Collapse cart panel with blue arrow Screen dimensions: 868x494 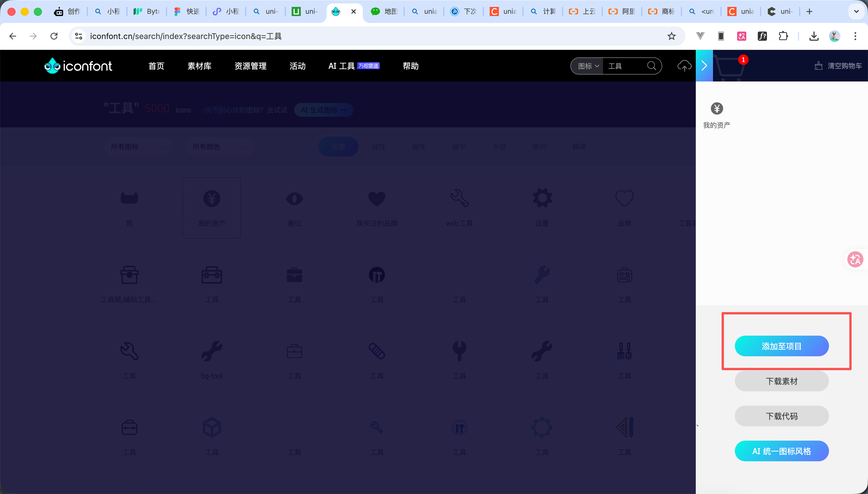(704, 66)
